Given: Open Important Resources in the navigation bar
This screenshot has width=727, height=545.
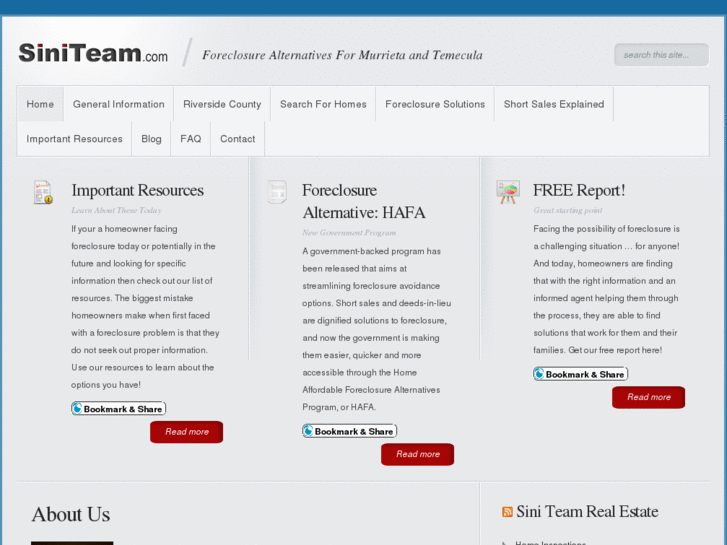Looking at the screenshot, I should (x=74, y=139).
